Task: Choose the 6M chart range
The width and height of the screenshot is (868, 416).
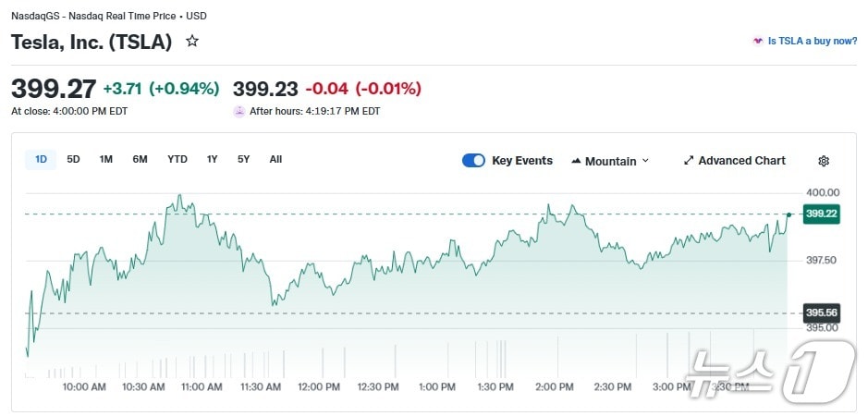Action: (x=140, y=159)
